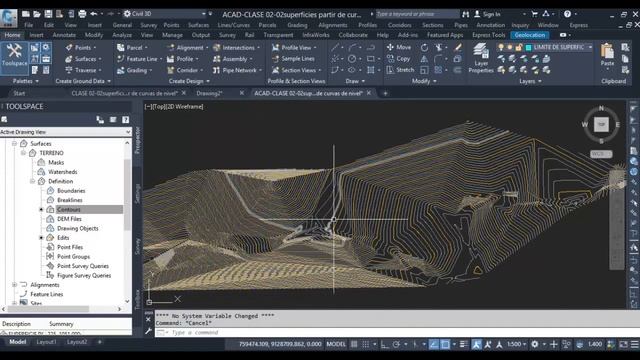Screen dimensions: 640x360
Task: Switch to the Insert ribbon tab
Action: pos(36,35)
